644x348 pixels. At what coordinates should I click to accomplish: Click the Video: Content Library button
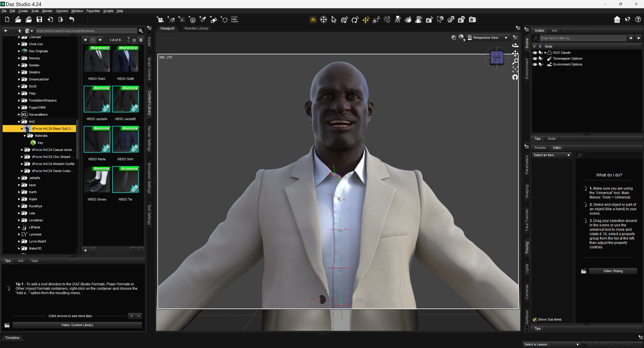(x=77, y=325)
